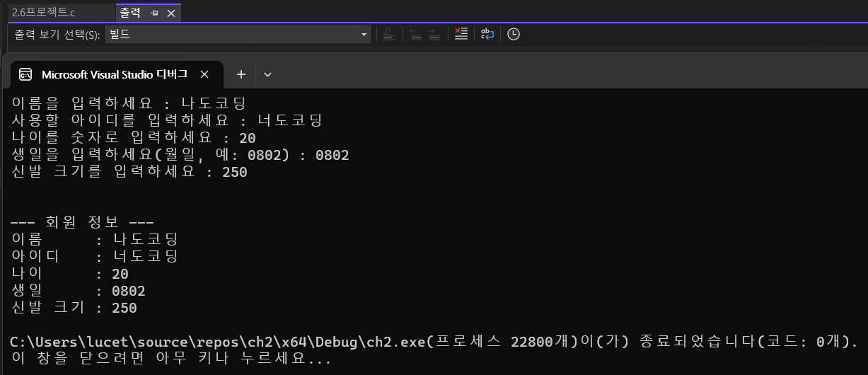Image resolution: width=868 pixels, height=375 pixels.
Task: Expand the terminal profile dropdown chevron
Action: [267, 74]
